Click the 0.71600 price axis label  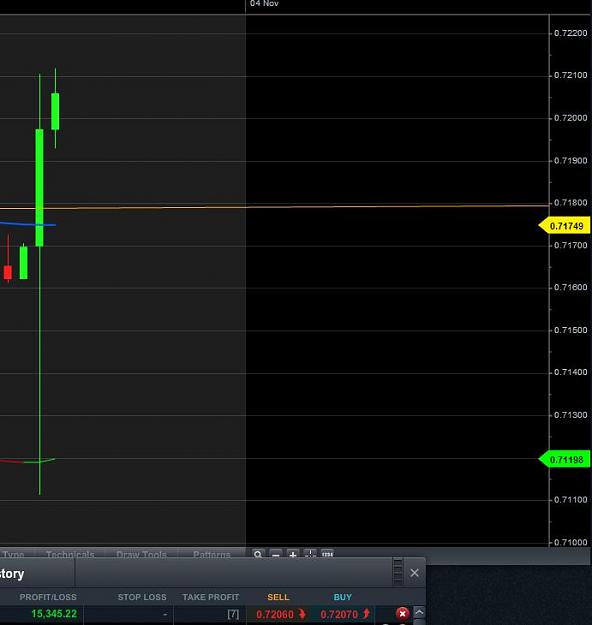tap(570, 287)
